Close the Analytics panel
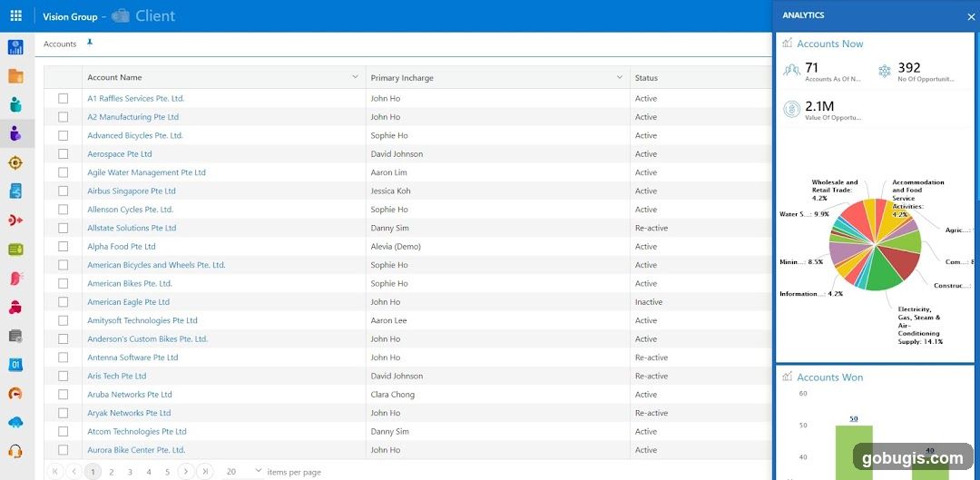This screenshot has width=980, height=480. pos(971,17)
